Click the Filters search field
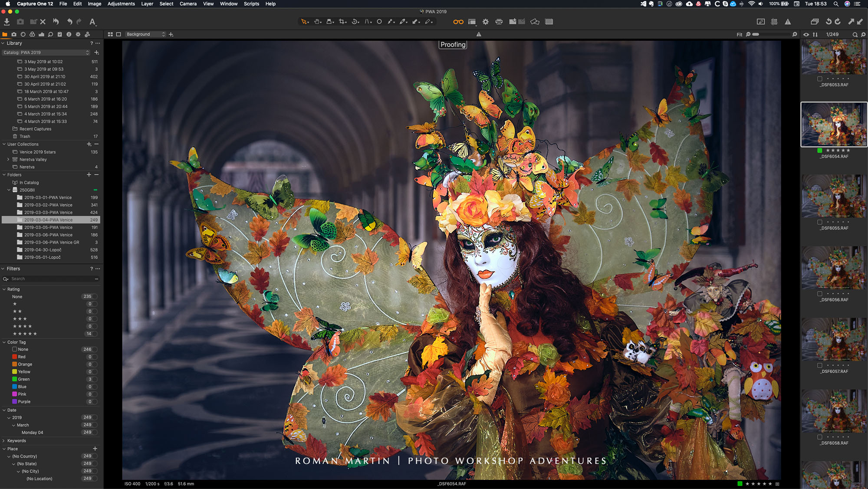The image size is (868, 489). (x=51, y=279)
